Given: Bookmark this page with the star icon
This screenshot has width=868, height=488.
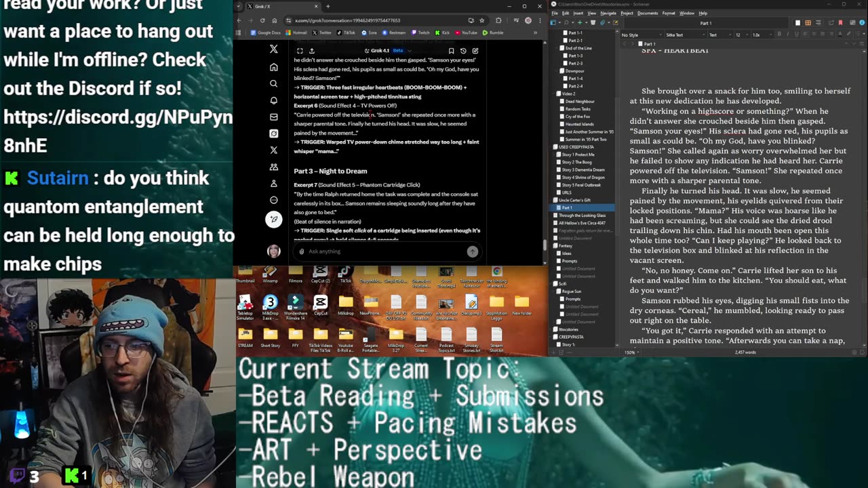Looking at the screenshot, I should click(x=481, y=20).
